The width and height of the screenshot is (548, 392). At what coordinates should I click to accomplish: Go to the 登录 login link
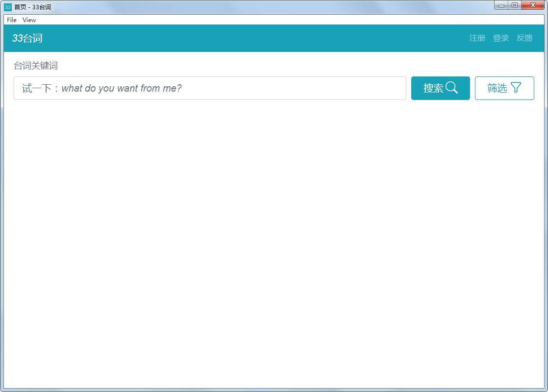pos(500,38)
